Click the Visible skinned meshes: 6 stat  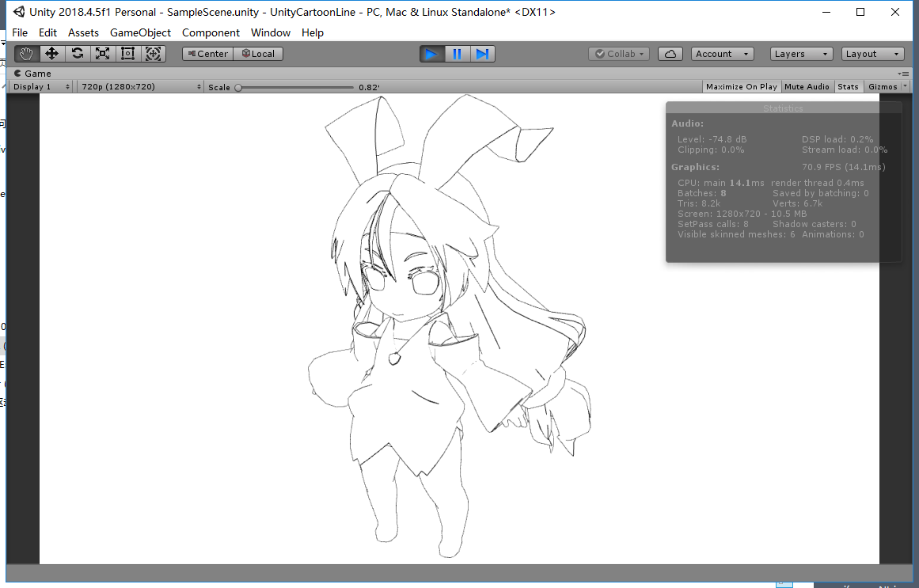(736, 234)
